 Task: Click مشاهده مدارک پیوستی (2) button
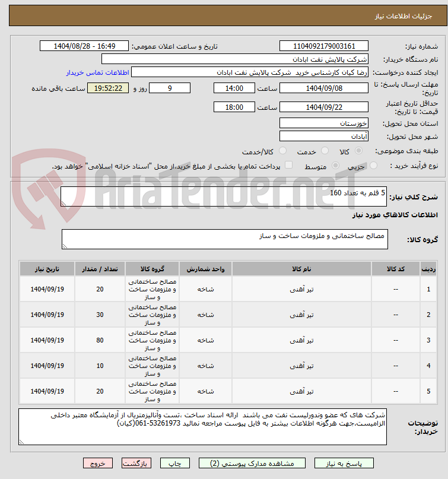coord(252,463)
